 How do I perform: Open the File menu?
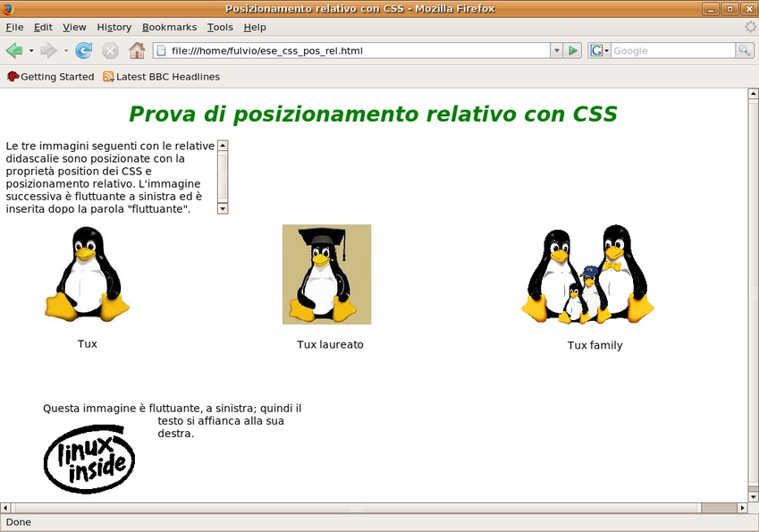14,27
